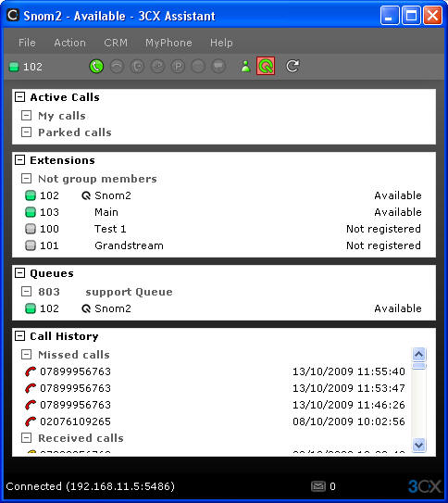The width and height of the screenshot is (448, 503).
Task: Click Call History scrollbar down arrow
Action: pyautogui.click(x=418, y=445)
